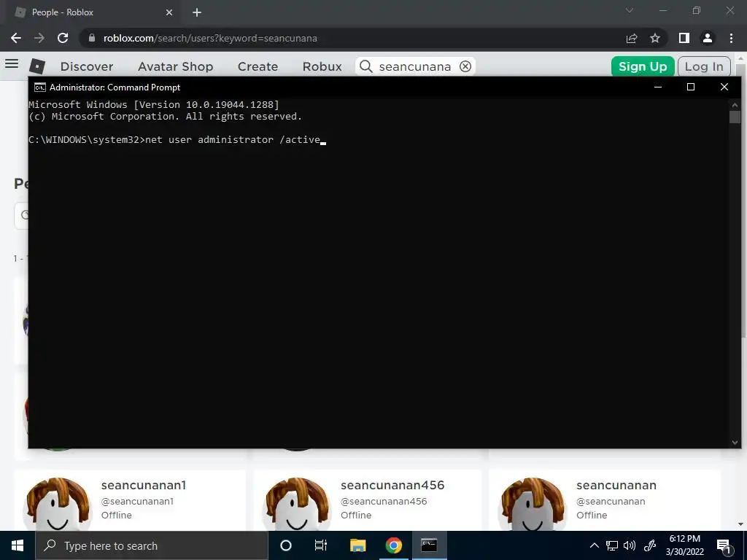Screen dimensions: 747x560
Task: Open Chrome side panel icon
Action: [684, 38]
